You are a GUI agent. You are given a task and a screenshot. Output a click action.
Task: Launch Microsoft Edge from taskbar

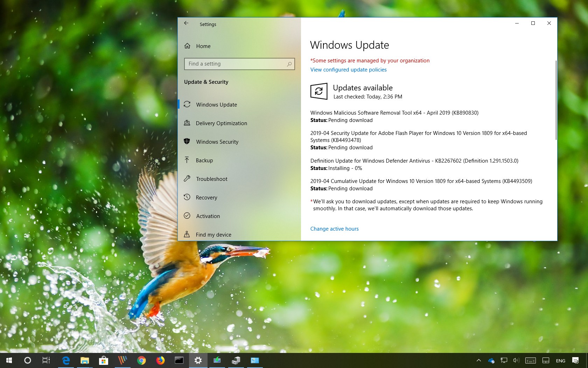click(66, 360)
